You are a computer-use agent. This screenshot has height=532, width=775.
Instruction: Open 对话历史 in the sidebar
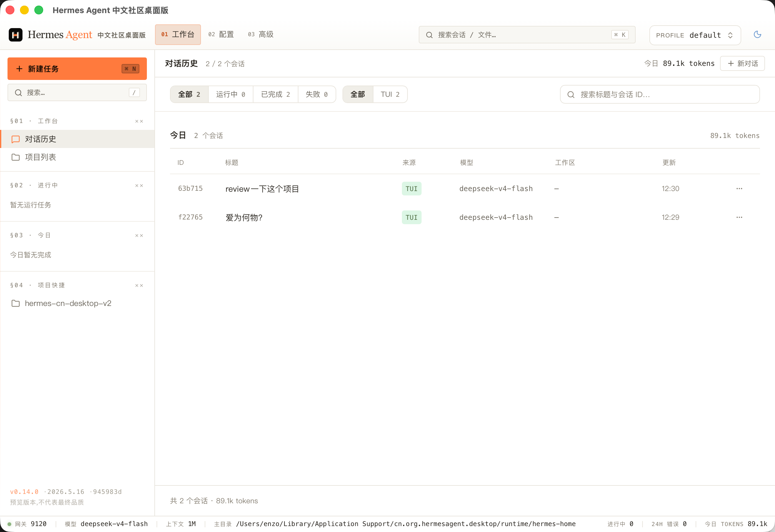pos(77,139)
